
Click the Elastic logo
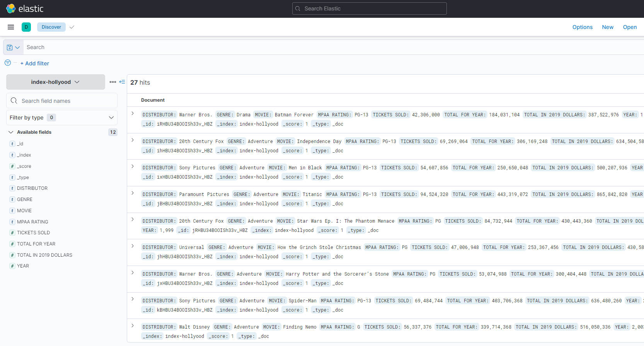point(25,9)
